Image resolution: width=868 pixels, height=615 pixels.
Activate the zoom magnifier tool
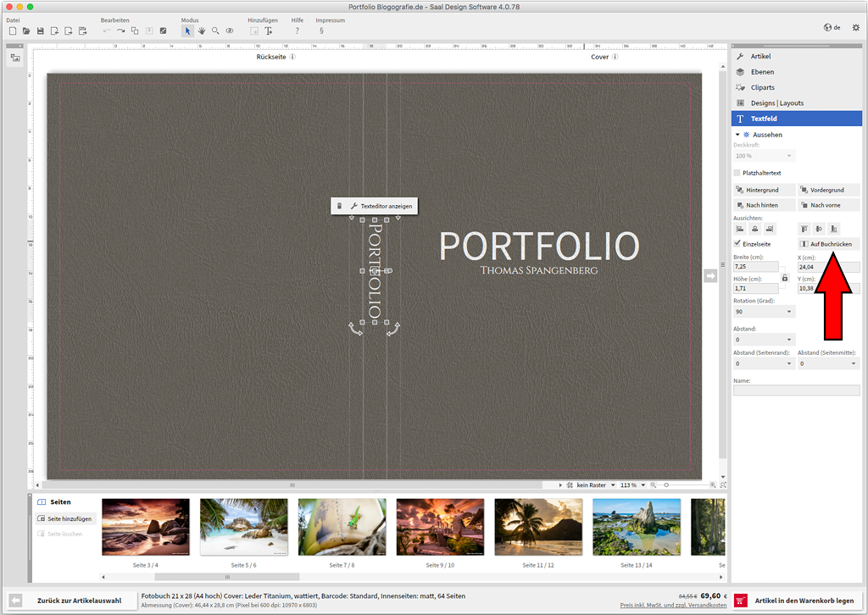click(x=215, y=30)
